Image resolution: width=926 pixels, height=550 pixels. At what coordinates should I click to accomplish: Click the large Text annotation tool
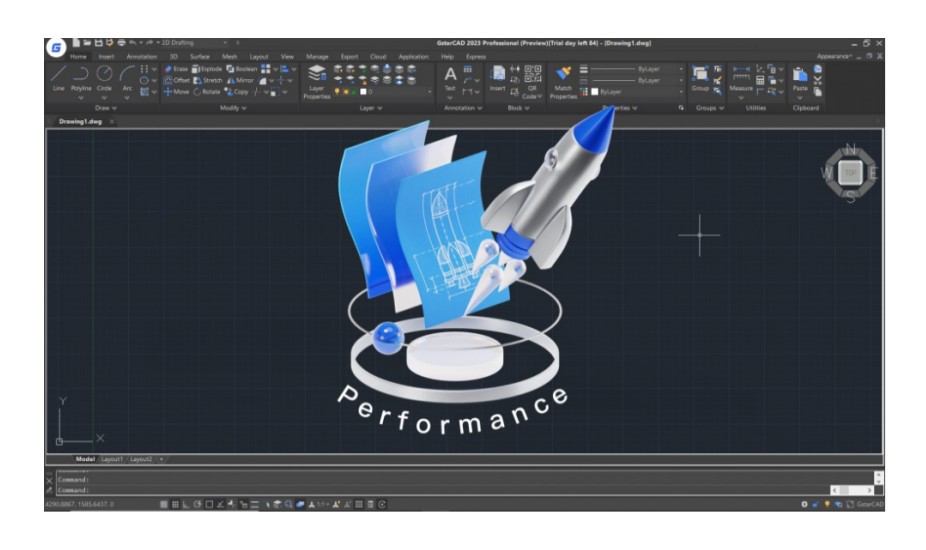[x=450, y=78]
